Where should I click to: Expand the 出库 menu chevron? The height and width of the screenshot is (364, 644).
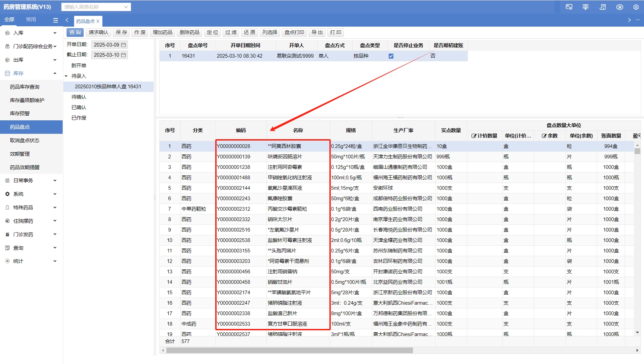click(55, 60)
